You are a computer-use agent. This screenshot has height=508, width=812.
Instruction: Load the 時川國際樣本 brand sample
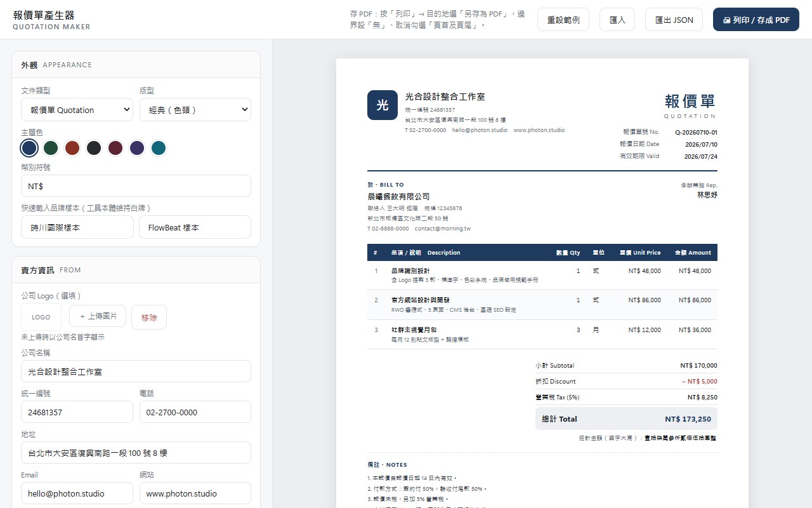pos(77,227)
